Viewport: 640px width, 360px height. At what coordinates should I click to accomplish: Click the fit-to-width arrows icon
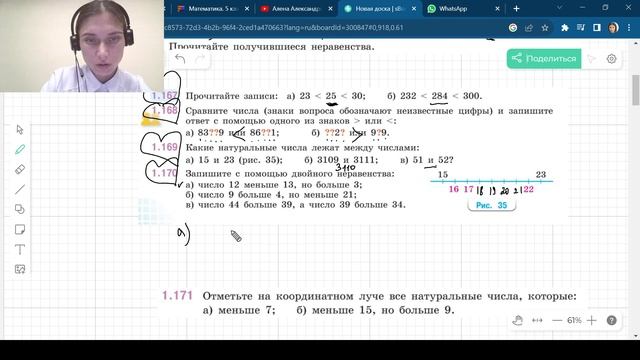point(537,320)
